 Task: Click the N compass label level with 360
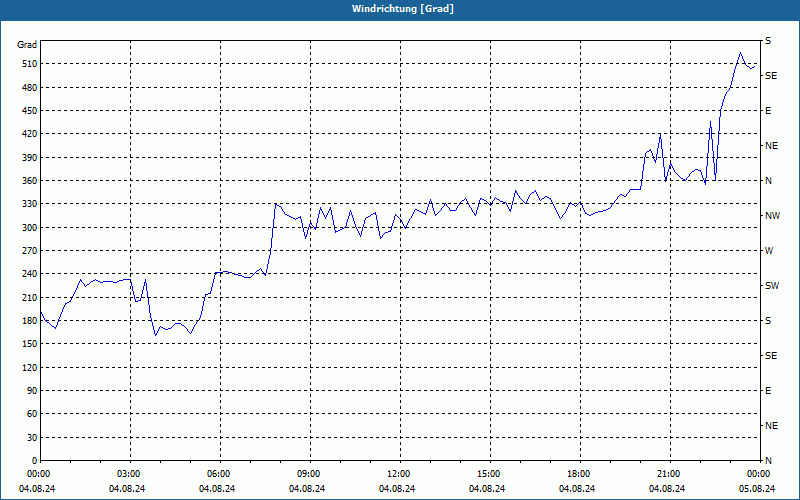[x=768, y=181]
